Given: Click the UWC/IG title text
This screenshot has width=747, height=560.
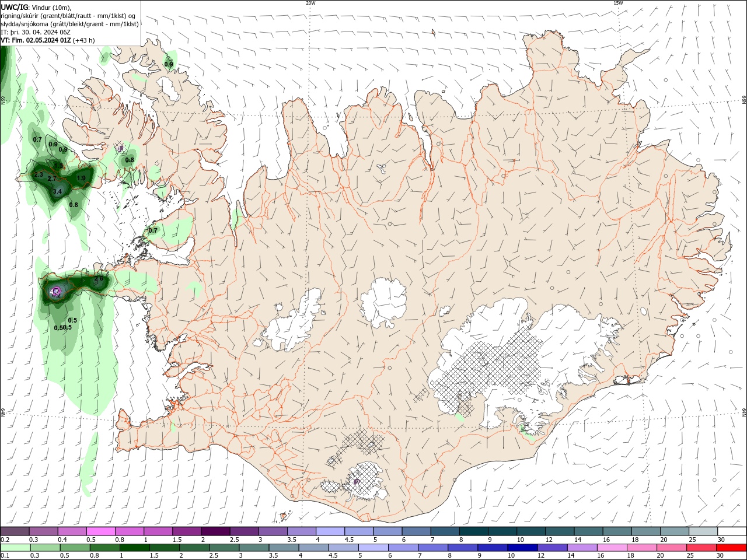Looking at the screenshot, I should pyautogui.click(x=15, y=7).
